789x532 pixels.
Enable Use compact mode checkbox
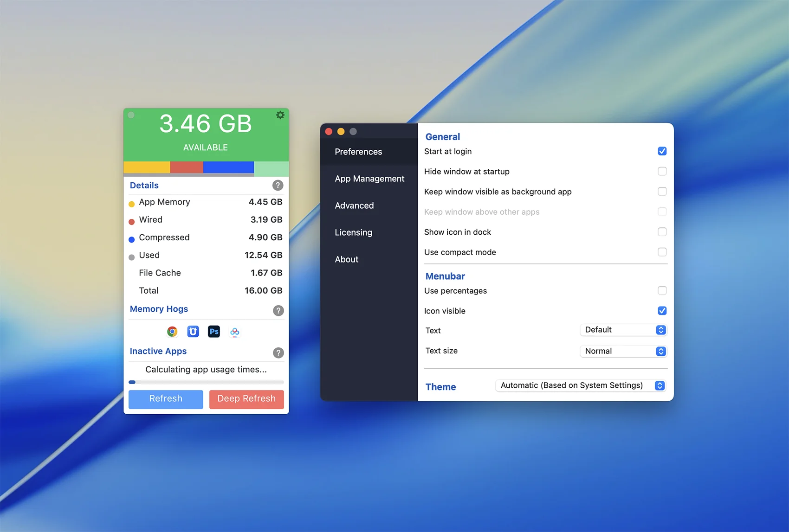[662, 252]
